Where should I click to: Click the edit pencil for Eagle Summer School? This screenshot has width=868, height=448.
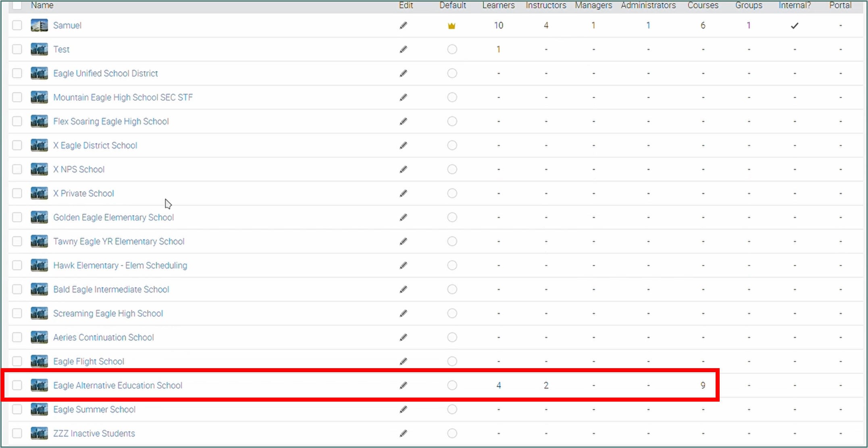pos(403,409)
